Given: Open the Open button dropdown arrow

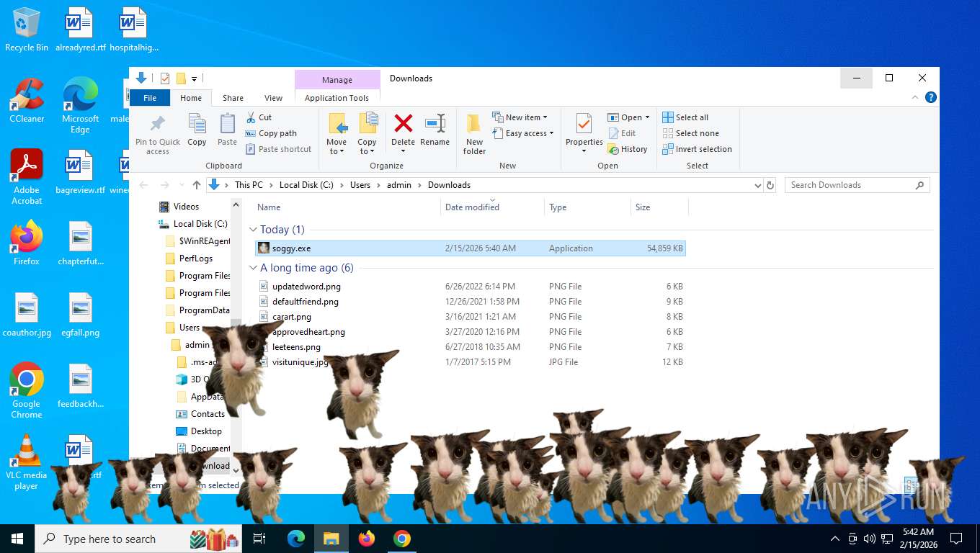Looking at the screenshot, I should point(647,117).
